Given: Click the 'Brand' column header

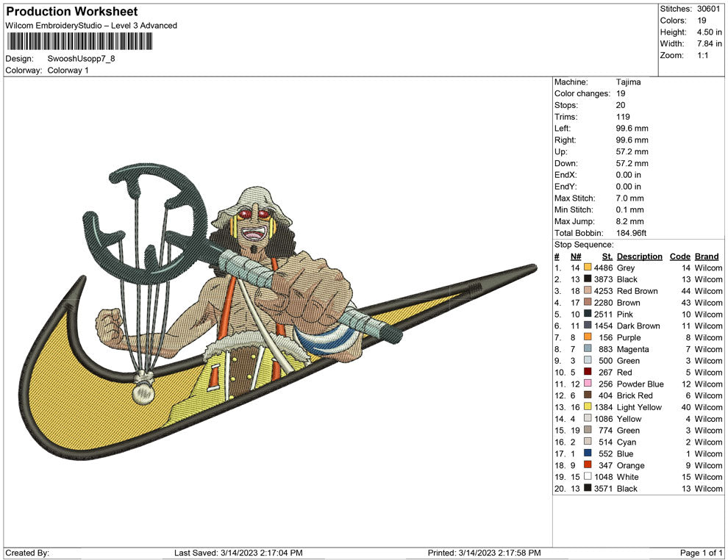Looking at the screenshot, I should tap(707, 256).
